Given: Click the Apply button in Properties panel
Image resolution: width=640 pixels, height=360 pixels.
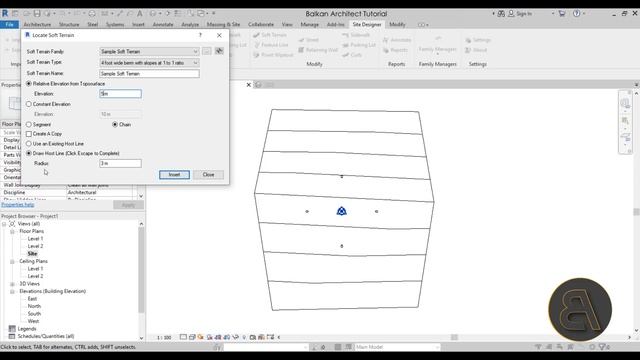Looking at the screenshot, I should click(x=128, y=205).
